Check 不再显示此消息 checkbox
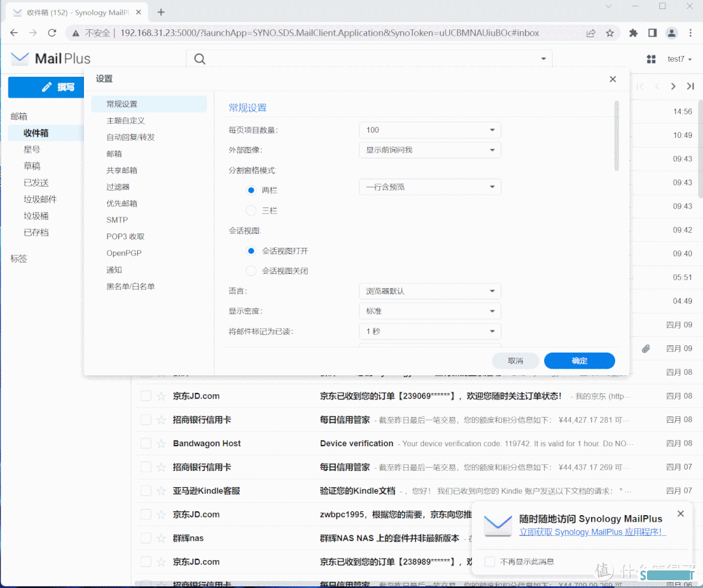The height and width of the screenshot is (588, 703). click(489, 561)
